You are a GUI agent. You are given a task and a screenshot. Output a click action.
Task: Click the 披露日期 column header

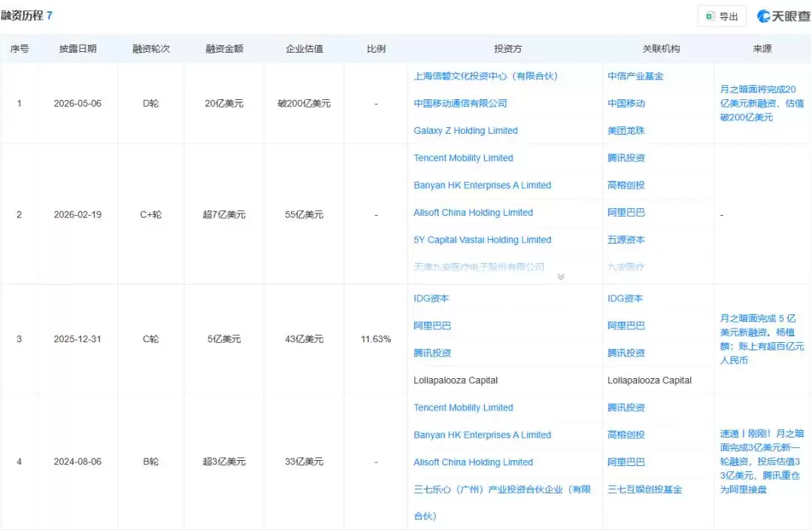point(77,49)
